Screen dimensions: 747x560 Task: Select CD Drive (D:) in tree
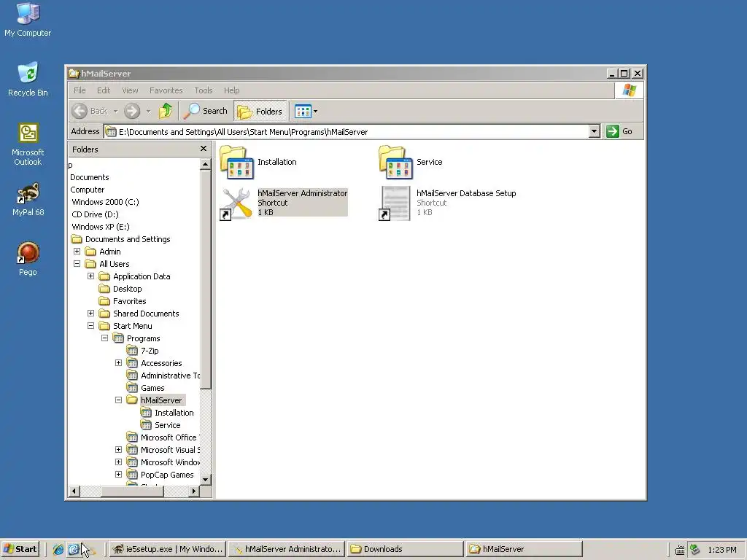(96, 214)
